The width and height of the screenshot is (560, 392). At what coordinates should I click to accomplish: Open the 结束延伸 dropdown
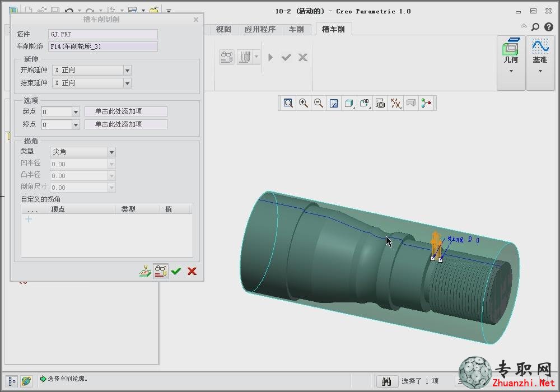(127, 83)
